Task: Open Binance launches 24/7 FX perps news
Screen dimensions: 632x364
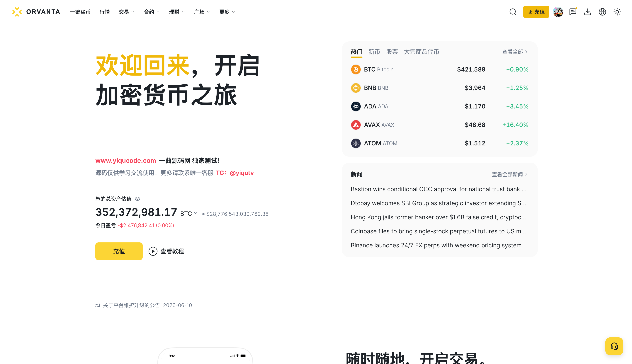Action: [436, 245]
